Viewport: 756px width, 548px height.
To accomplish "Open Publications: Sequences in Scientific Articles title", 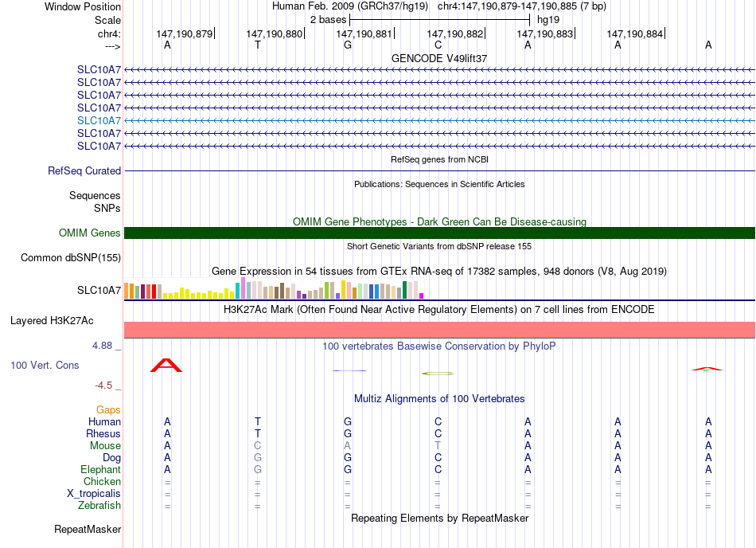I will [439, 184].
